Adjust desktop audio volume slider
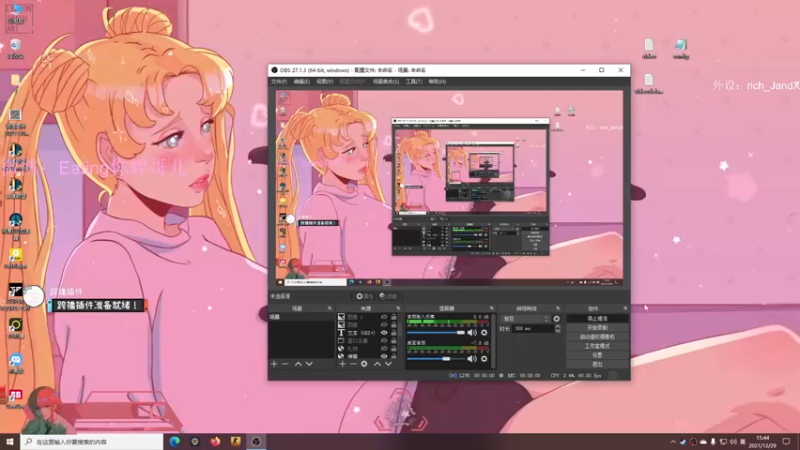Image resolution: width=800 pixels, height=450 pixels. (436, 359)
